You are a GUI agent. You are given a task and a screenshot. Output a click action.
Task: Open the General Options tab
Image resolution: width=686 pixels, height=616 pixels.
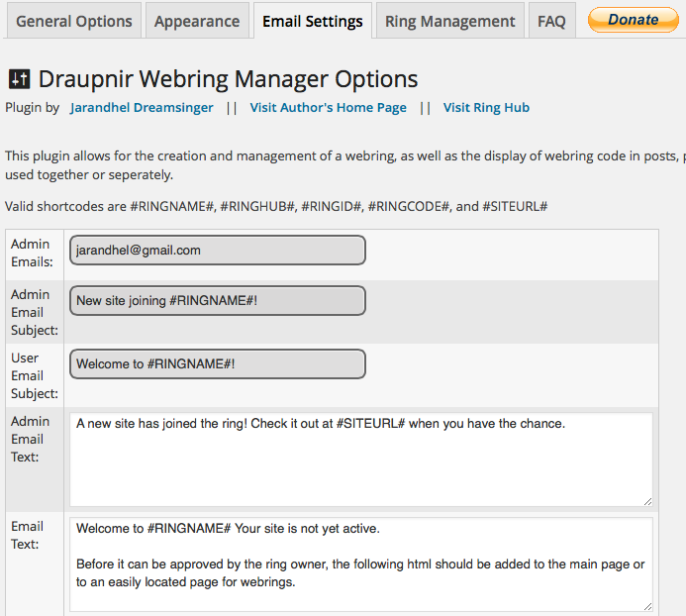[x=74, y=21]
